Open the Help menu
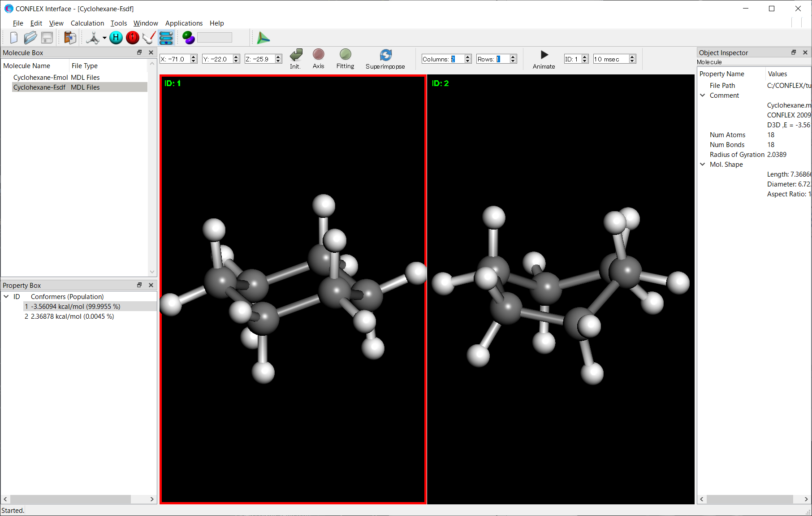This screenshot has width=812, height=516. (x=216, y=23)
